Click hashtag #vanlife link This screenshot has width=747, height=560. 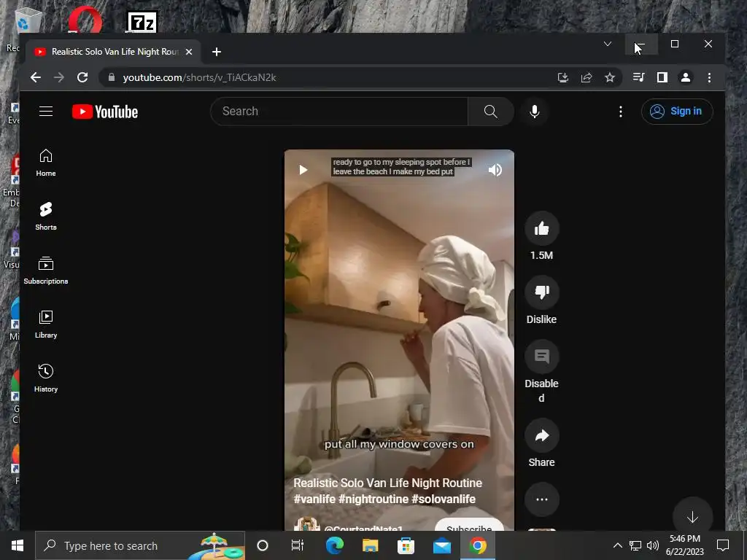[x=314, y=499]
